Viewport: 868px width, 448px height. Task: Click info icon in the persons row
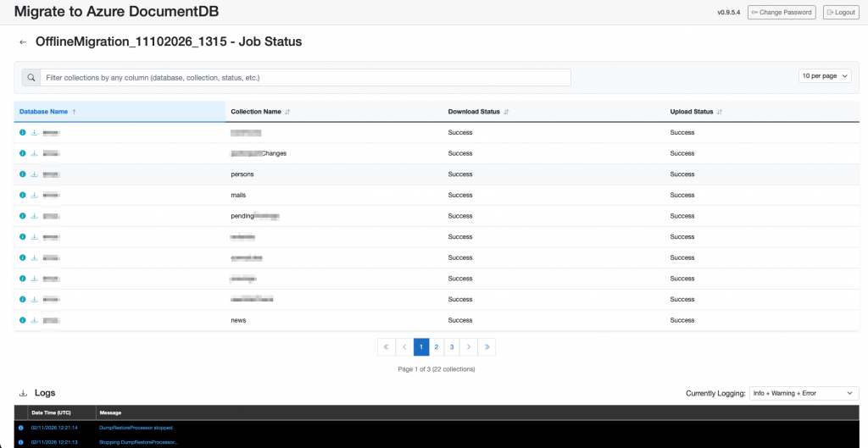23,174
